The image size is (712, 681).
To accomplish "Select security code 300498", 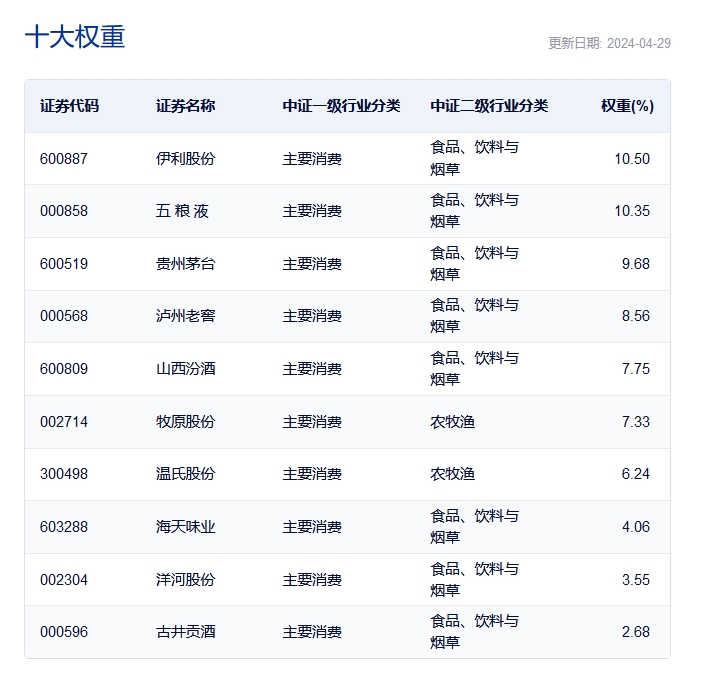I will pyautogui.click(x=64, y=474).
